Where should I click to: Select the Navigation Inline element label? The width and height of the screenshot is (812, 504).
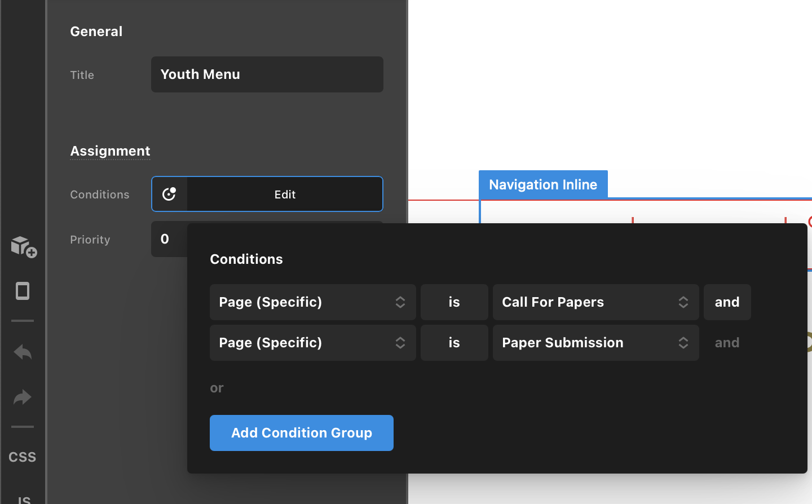pos(543,184)
